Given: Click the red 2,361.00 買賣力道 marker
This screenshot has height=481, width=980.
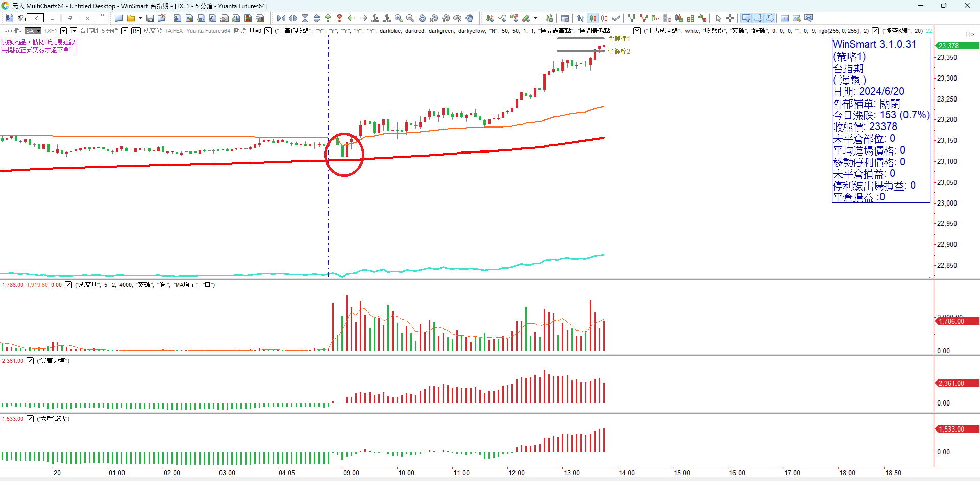Looking at the screenshot, I should [x=957, y=383].
